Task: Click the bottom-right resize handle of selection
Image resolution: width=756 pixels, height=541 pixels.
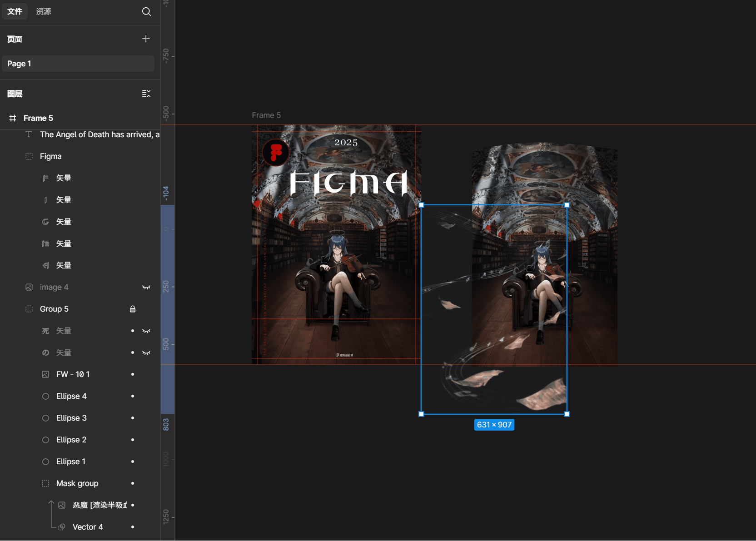Action: (x=567, y=414)
